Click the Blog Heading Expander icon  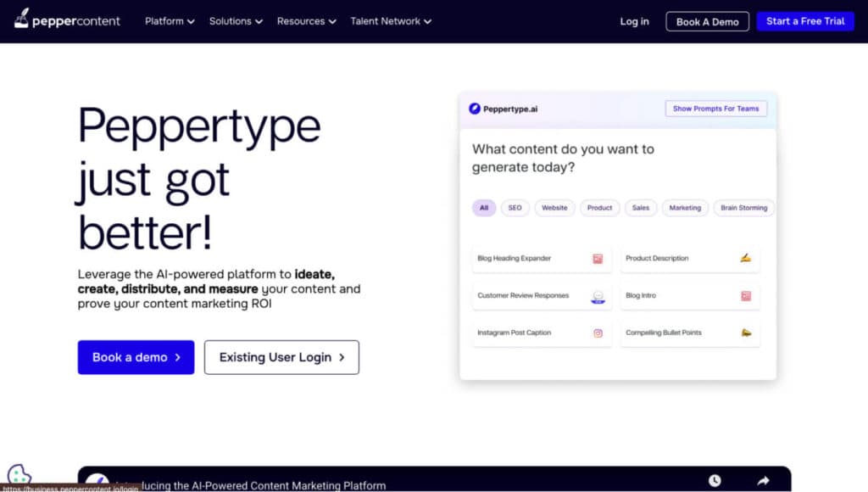tap(598, 258)
